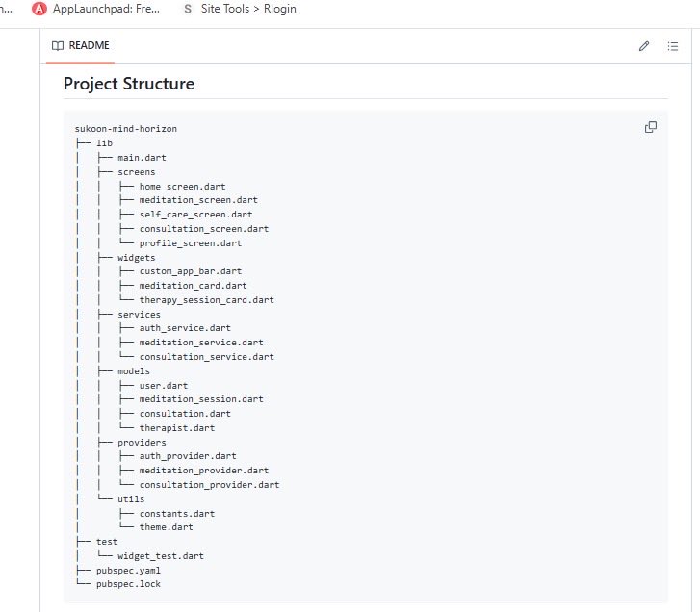
Task: Open the Site Tools > Rlogin bookmark
Action: tap(240, 9)
